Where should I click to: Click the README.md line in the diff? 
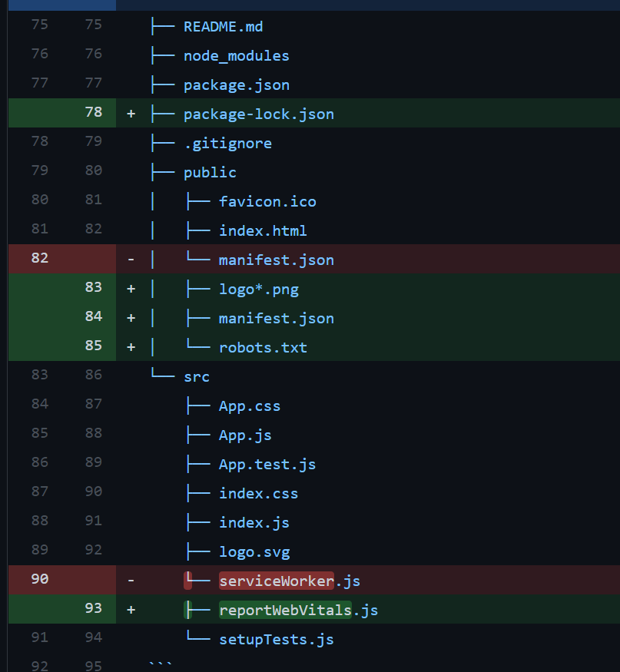pos(223,27)
